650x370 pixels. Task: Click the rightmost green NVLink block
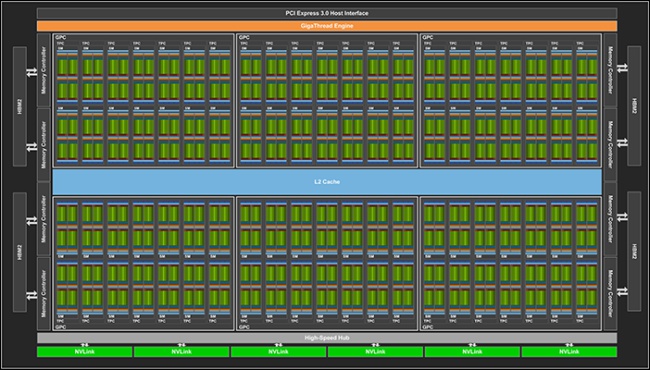click(569, 352)
